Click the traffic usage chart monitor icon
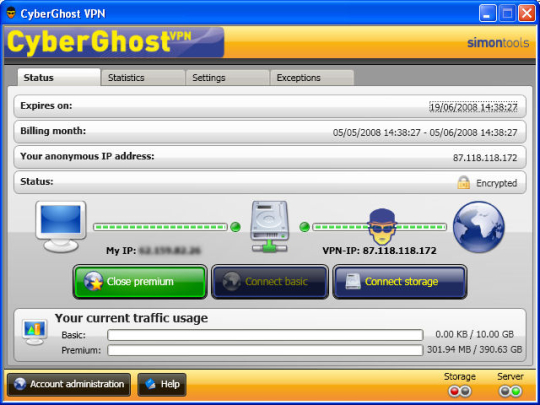This screenshot has width=540, height=405. coord(35,332)
